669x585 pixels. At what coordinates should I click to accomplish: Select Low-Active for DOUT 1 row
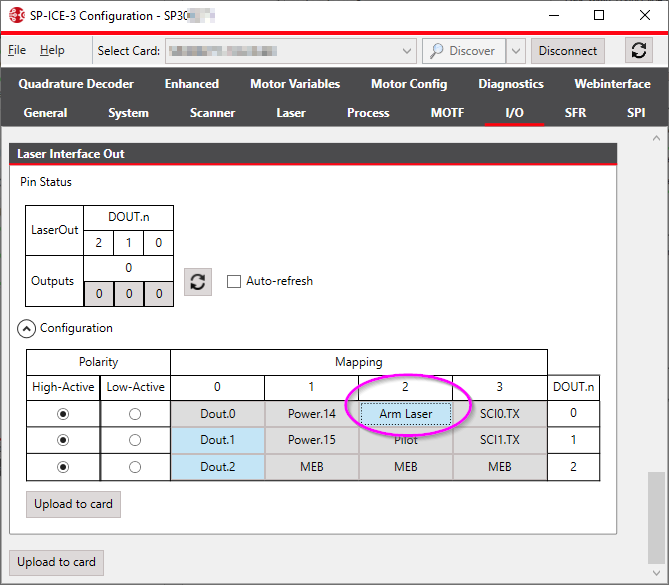[135, 440]
